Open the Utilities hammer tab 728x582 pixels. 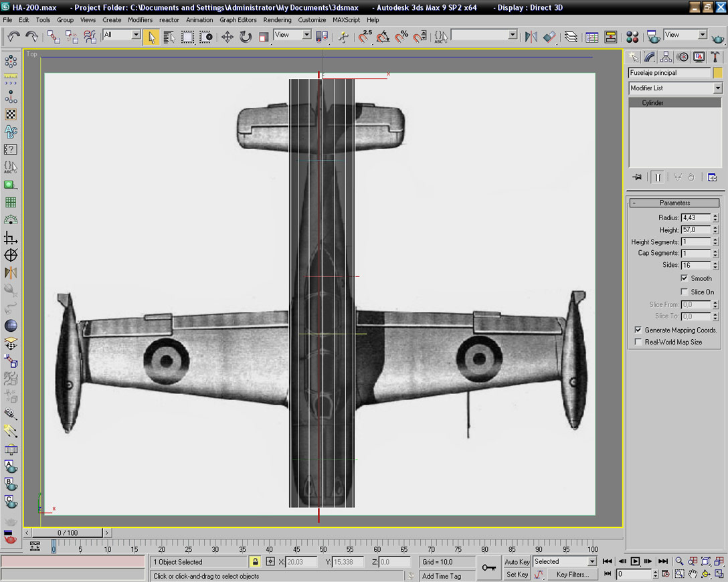click(715, 57)
